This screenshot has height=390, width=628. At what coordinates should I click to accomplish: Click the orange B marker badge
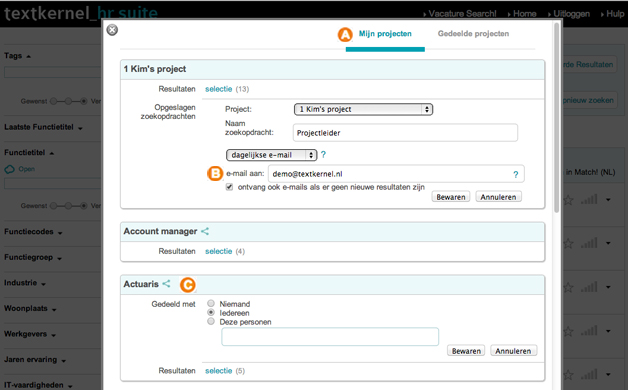[215, 173]
